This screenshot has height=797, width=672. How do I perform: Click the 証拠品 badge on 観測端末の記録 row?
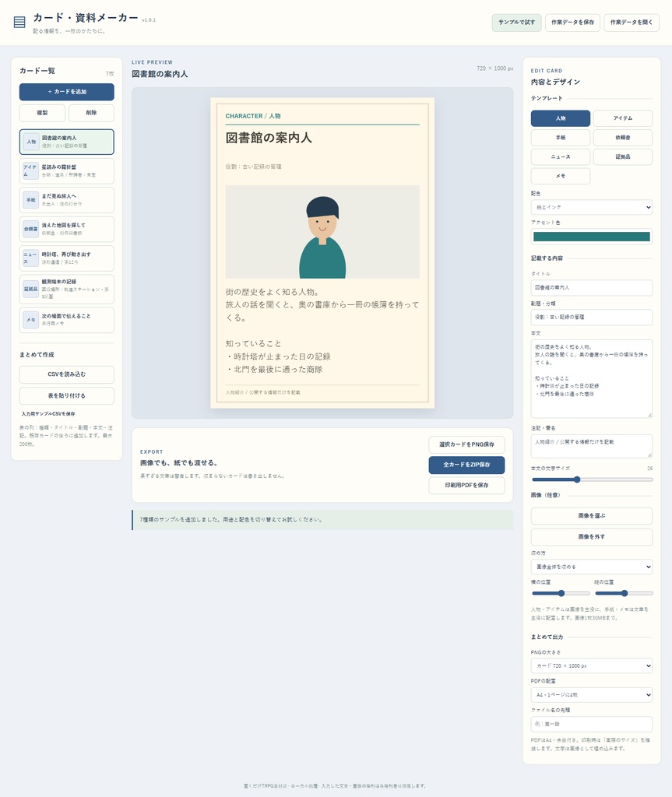click(x=31, y=289)
